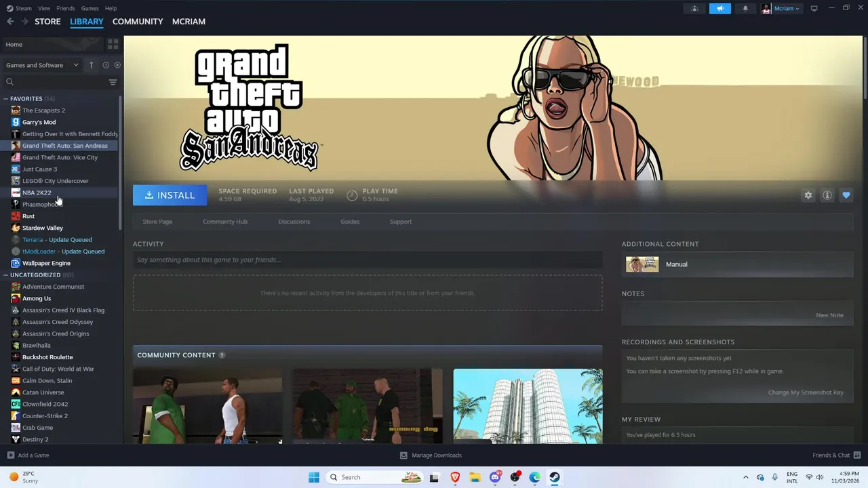Open advanced filter icon beside search
868x488 pixels.
[x=113, y=82]
